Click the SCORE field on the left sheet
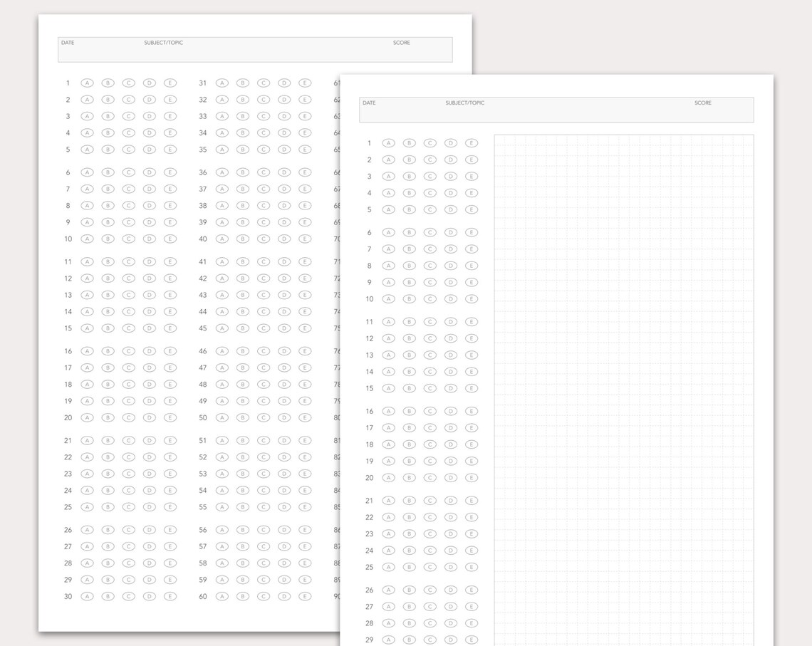Image resolution: width=812 pixels, height=646 pixels. pos(420,50)
